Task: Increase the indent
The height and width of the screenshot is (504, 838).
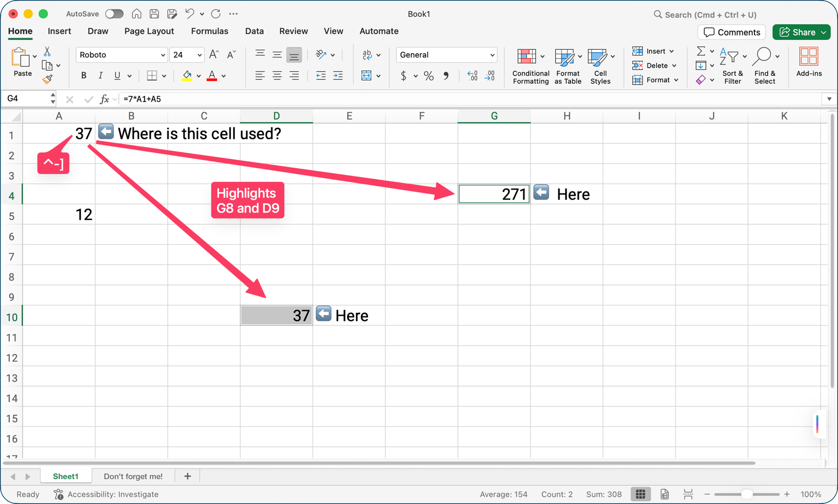Action: (x=338, y=76)
